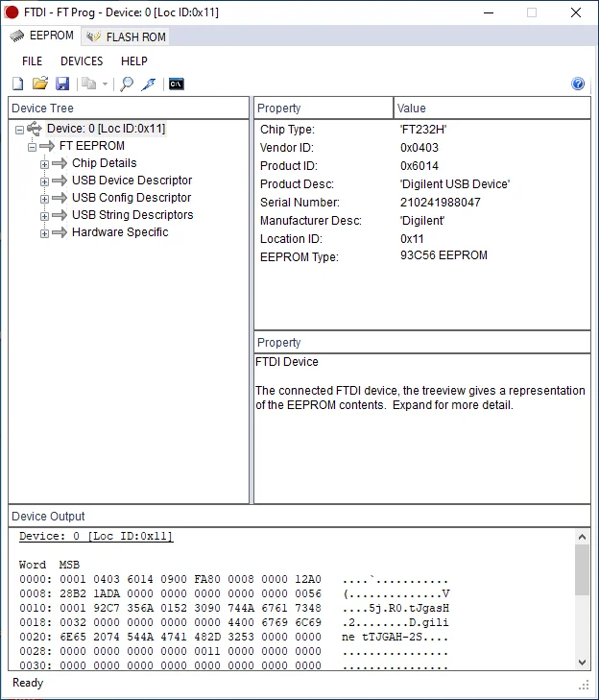Image resolution: width=599 pixels, height=700 pixels.
Task: Click the USB icon next to Device: 0
Action: (35, 129)
